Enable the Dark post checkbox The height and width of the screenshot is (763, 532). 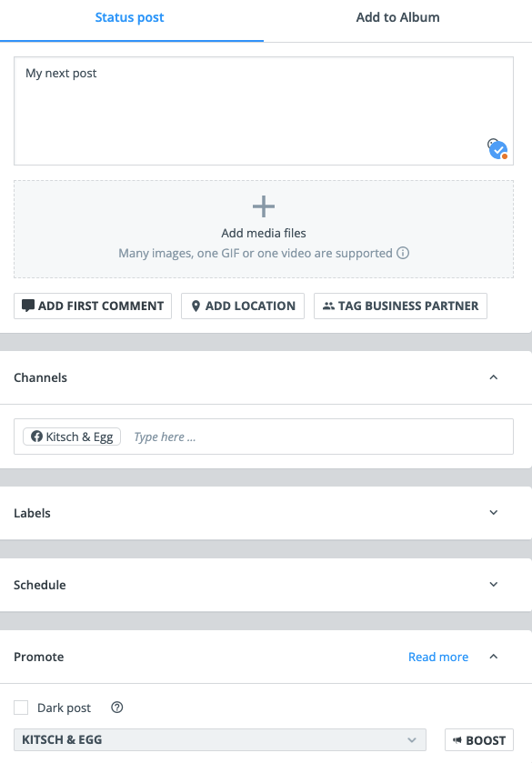(x=21, y=708)
